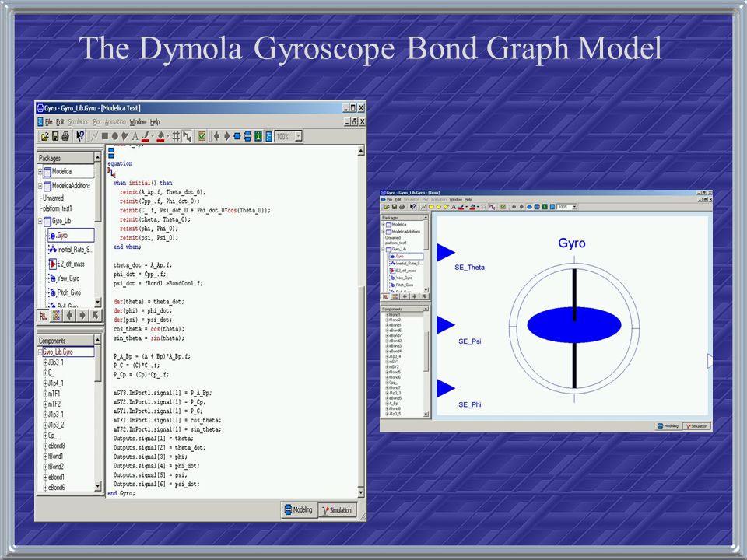Image resolution: width=747 pixels, height=560 pixels.
Task: Click Components panel header in left window
Action: pyautogui.click(x=65, y=341)
